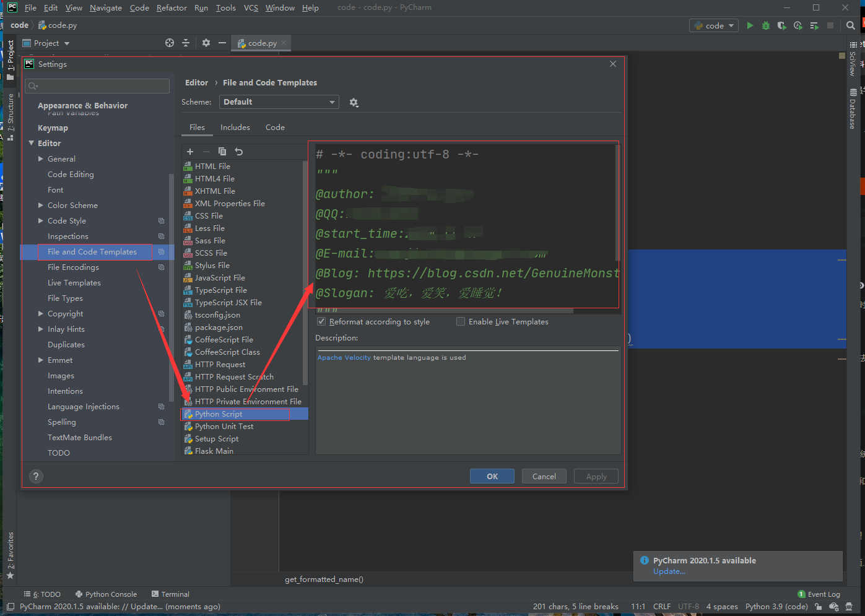Select the Files tab

click(197, 128)
